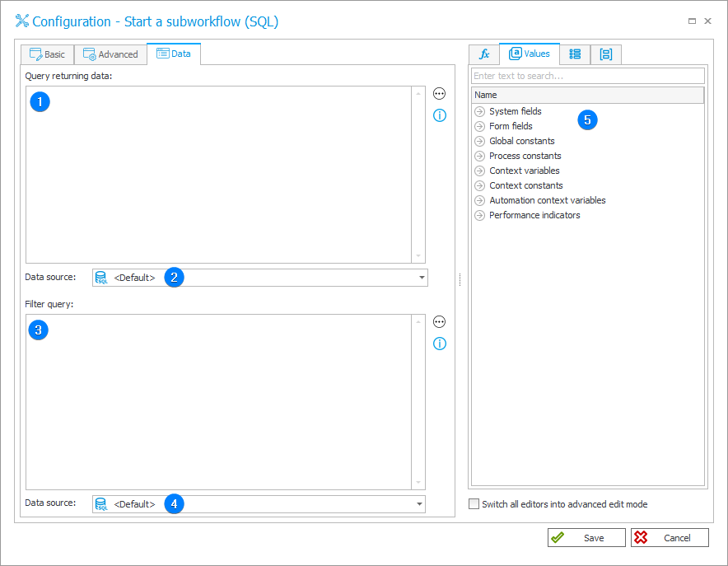Select Performance indicators text row
The image size is (728, 566).
[534, 215]
